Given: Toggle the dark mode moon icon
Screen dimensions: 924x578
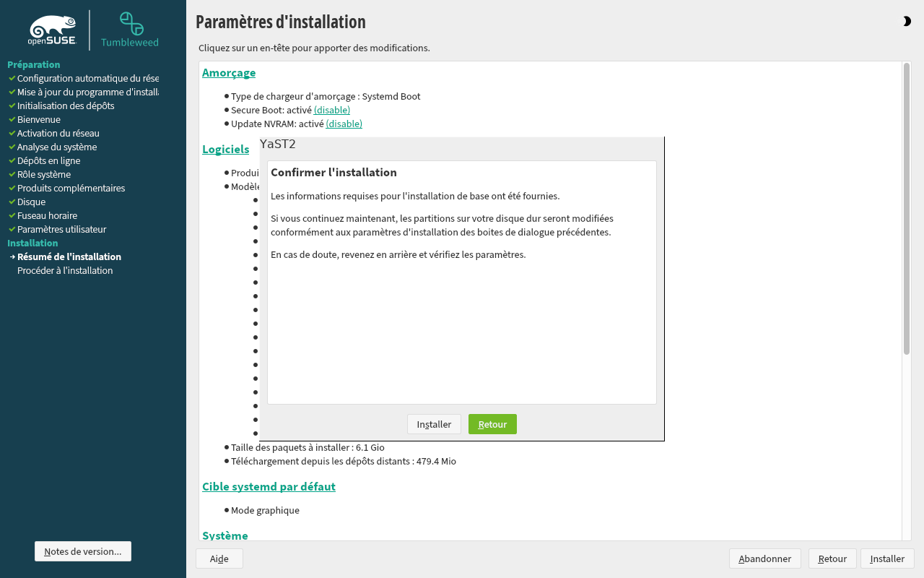Looking at the screenshot, I should (x=907, y=22).
